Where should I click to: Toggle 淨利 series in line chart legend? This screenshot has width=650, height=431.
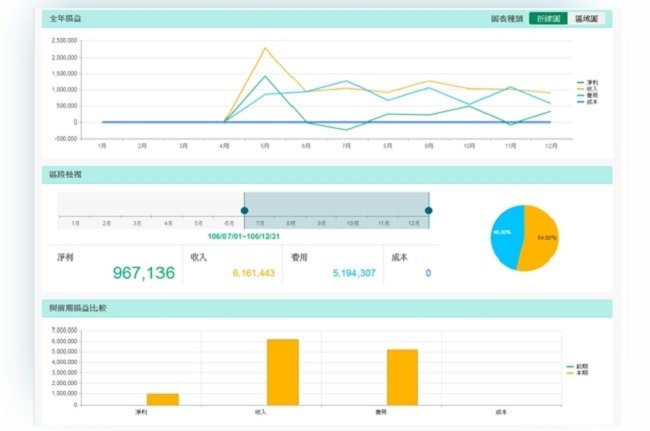coord(587,82)
